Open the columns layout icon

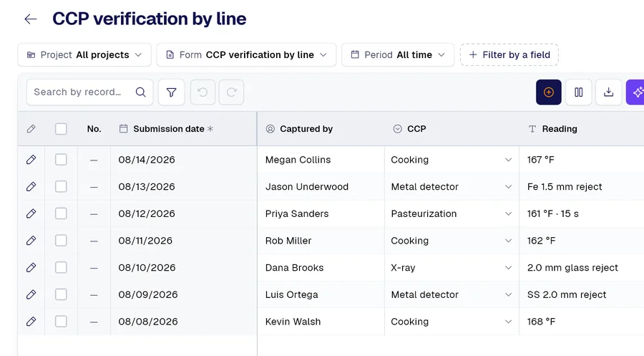[x=579, y=92]
